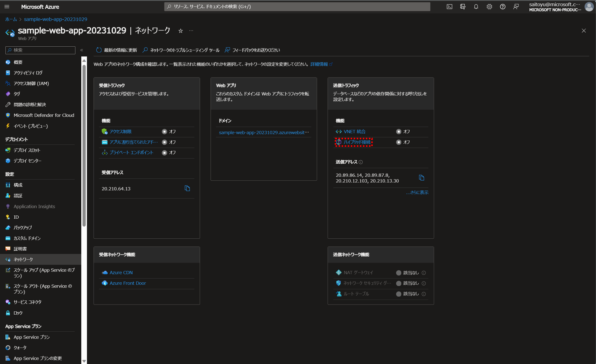Open sample-web-app-20231029 breadcrumb link
596x364 pixels.
pyautogui.click(x=55, y=19)
